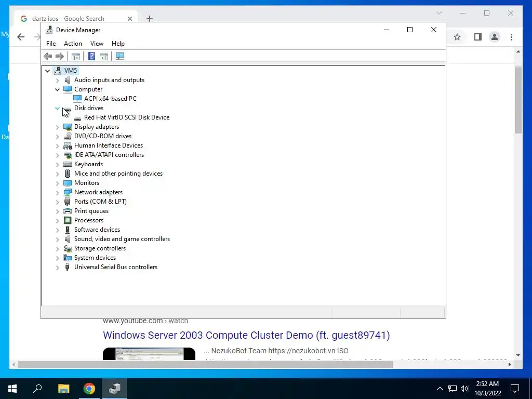Click the Show/Hide Action Pane toolbar icon
This screenshot has width=532, height=399.
pyautogui.click(x=104, y=56)
